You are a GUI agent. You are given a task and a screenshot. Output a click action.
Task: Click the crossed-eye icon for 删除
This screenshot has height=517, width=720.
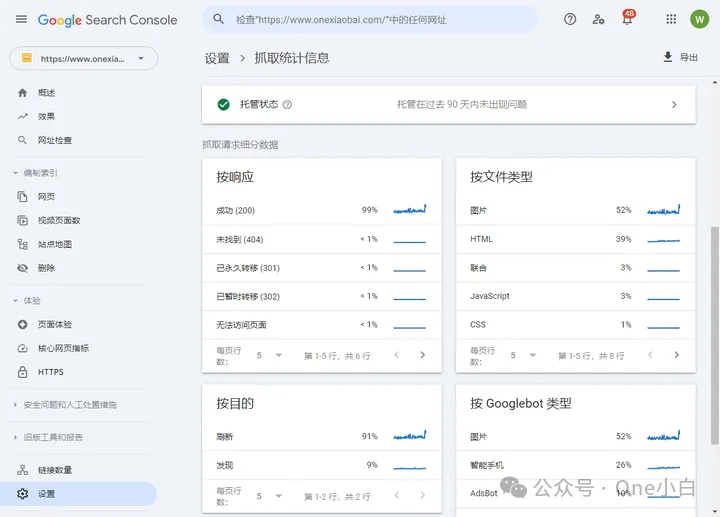coord(22,268)
